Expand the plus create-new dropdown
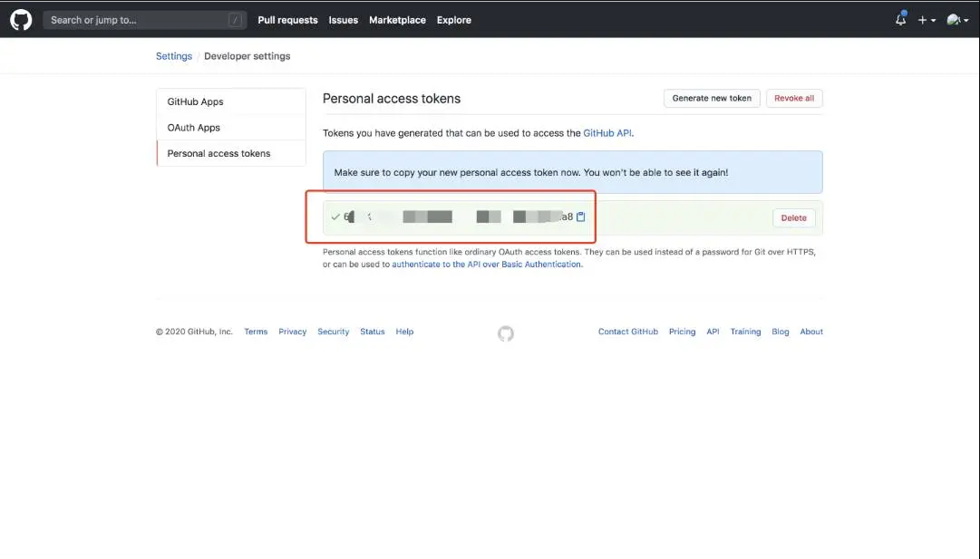 [x=926, y=20]
